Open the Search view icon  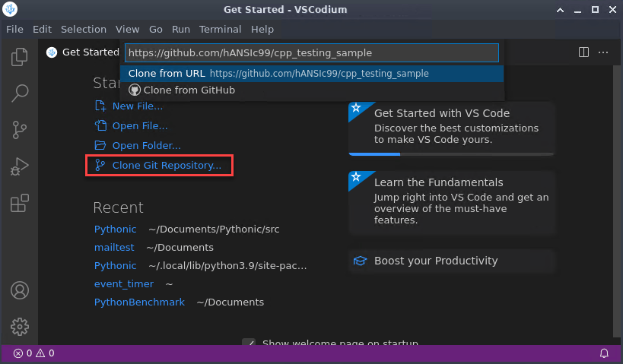[x=20, y=93]
